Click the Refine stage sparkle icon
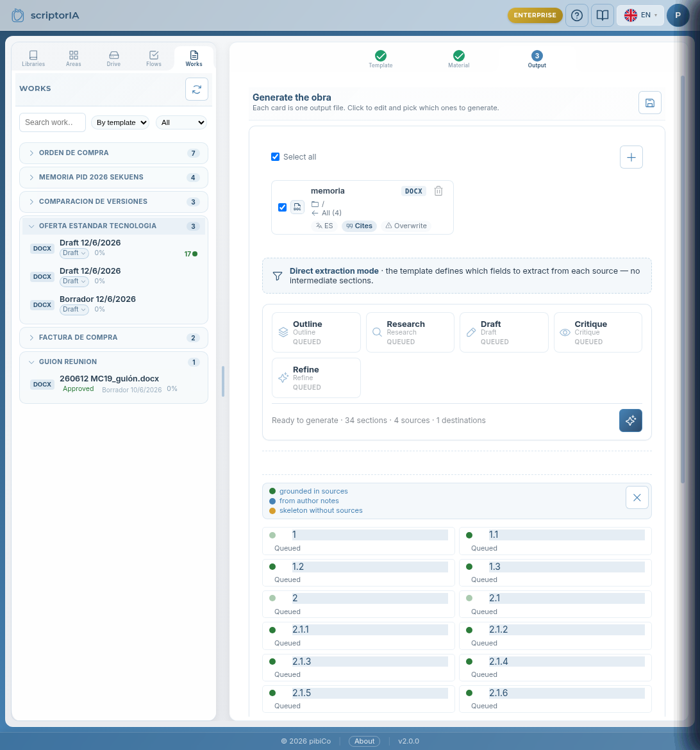700x750 pixels. [x=283, y=378]
